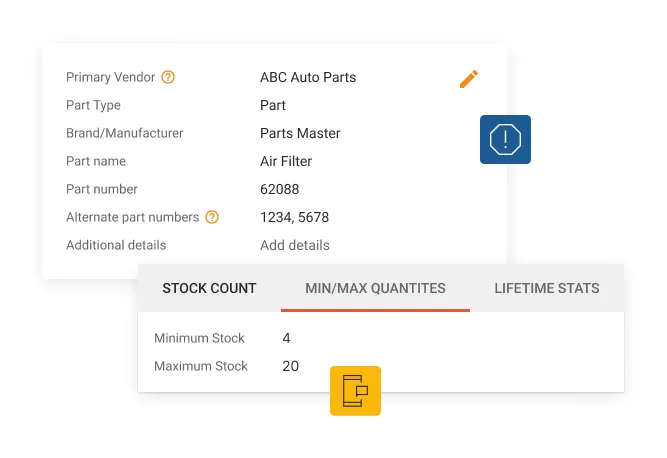Click the Maximum Stock label
The width and height of the screenshot is (667, 458).
pyautogui.click(x=201, y=366)
